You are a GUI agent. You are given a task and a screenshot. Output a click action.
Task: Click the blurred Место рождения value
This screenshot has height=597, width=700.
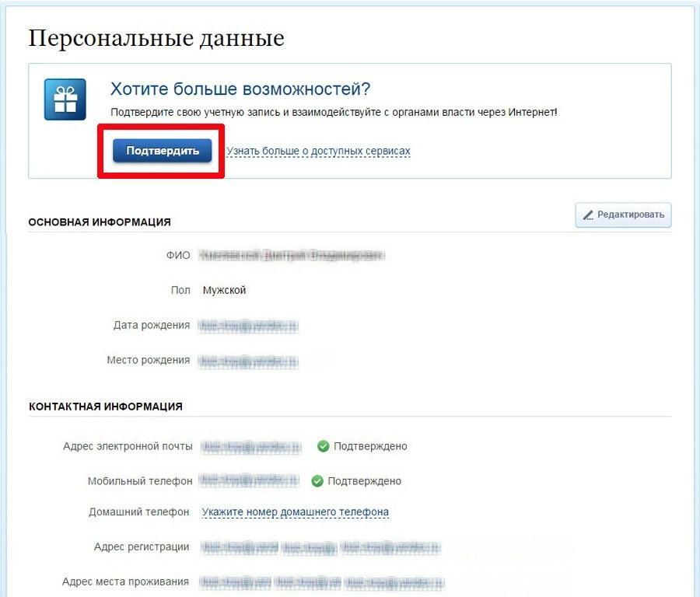(x=248, y=361)
